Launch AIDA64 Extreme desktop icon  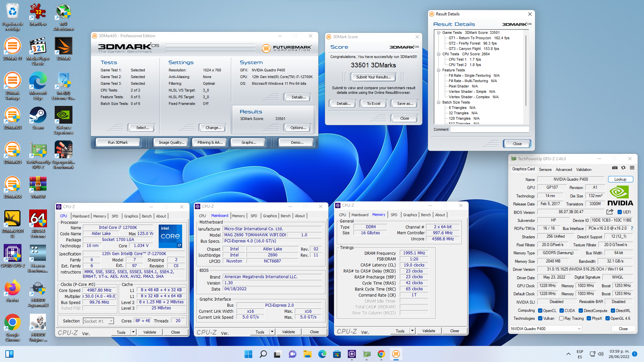(38, 224)
